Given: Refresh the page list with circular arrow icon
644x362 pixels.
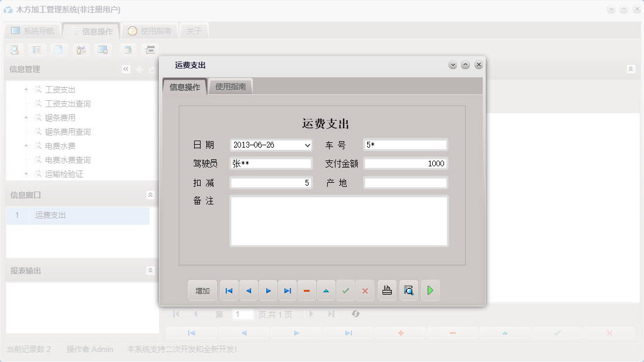Looking at the screenshot, I should point(355,314).
